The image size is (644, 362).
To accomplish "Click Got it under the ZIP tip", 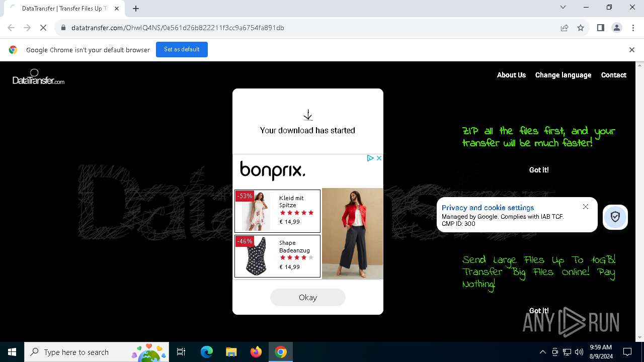I will 539,170.
